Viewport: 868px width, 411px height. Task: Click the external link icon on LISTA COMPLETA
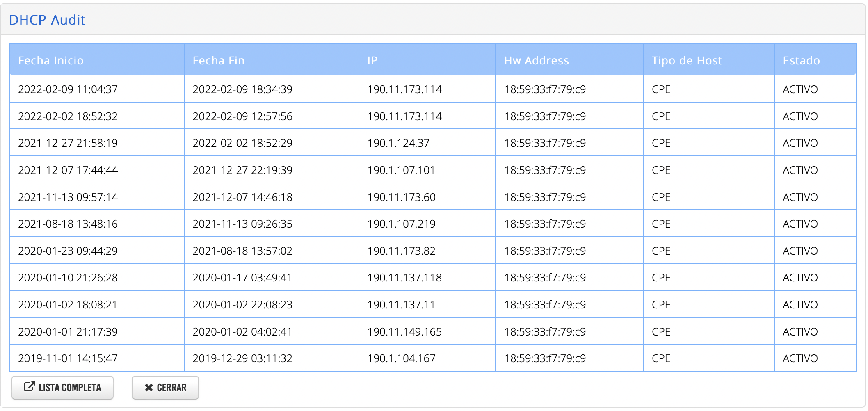pyautogui.click(x=29, y=387)
